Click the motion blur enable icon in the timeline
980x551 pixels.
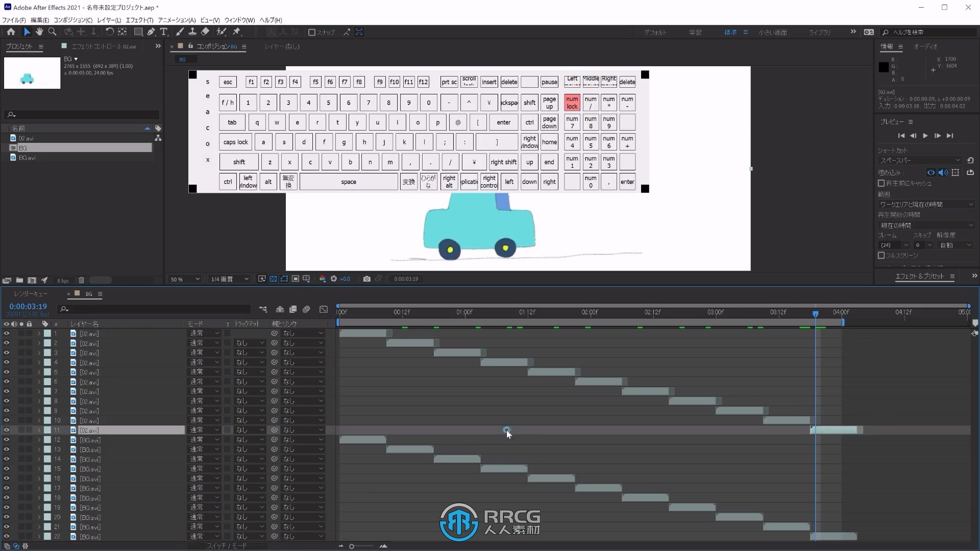click(306, 309)
